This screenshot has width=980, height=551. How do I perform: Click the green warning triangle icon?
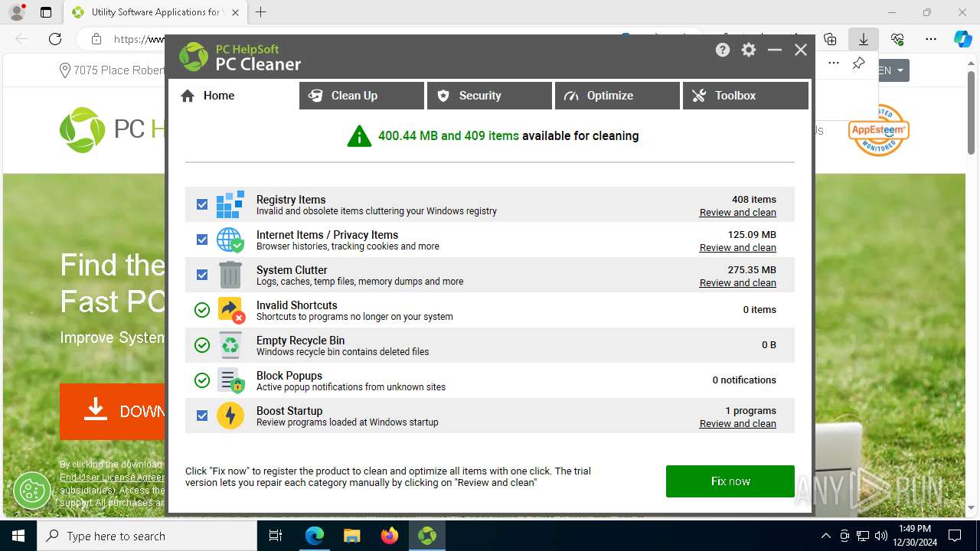pos(359,136)
